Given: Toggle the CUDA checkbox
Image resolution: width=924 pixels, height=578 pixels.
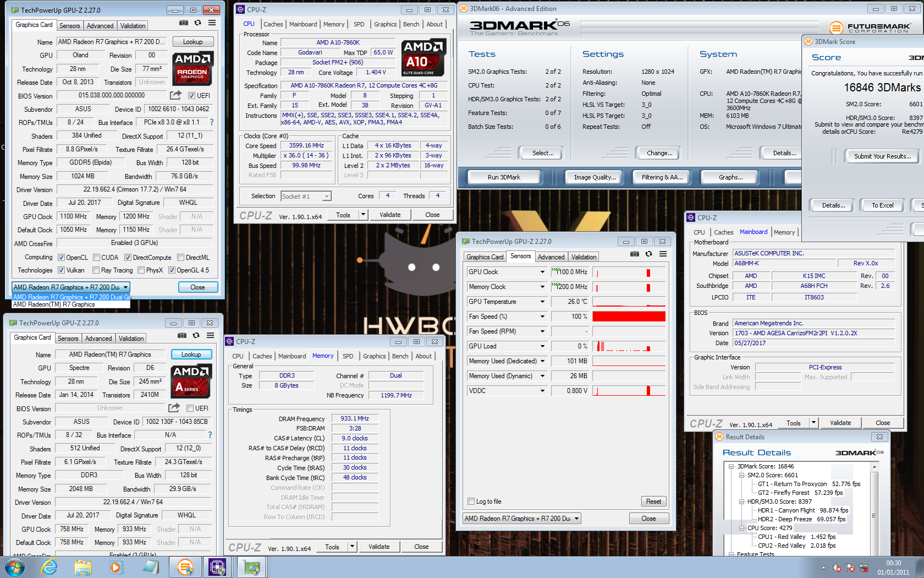Looking at the screenshot, I should (97, 258).
